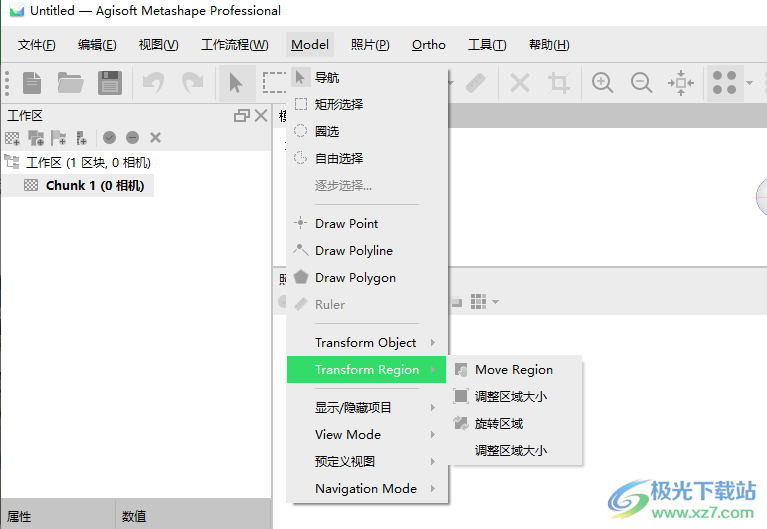Click the grid thumbnails icon in photos pane
This screenshot has width=767, height=529.
point(478,302)
